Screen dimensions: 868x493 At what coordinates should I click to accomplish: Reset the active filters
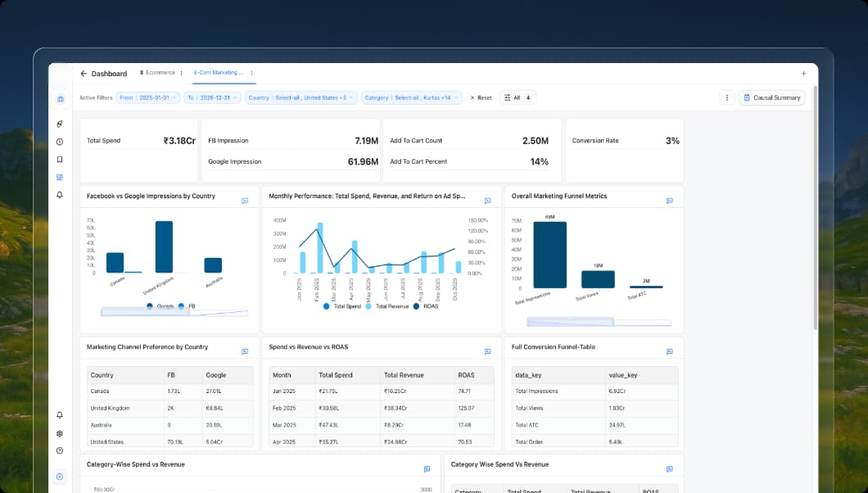[x=480, y=97]
